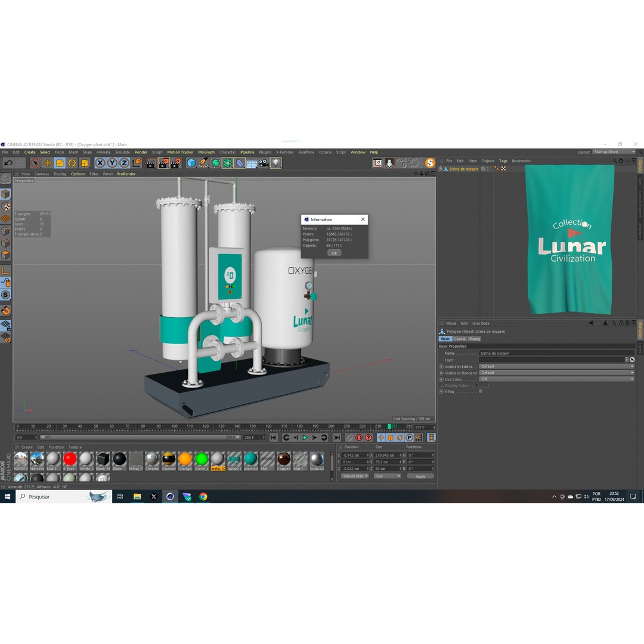Toggle the Snap magnet icon in left sidebar
The image size is (644, 644).
5,311
